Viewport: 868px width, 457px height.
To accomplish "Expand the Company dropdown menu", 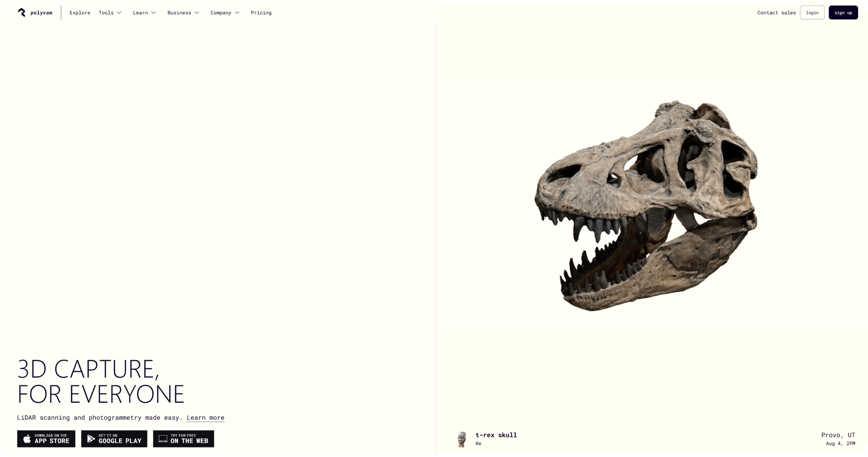I will [x=225, y=13].
